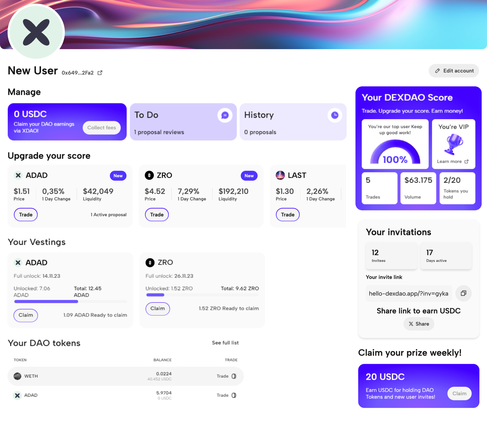Viewport: 487px width, 448px height.
Task: Copy the invite link with copy icon
Action: (x=463, y=293)
